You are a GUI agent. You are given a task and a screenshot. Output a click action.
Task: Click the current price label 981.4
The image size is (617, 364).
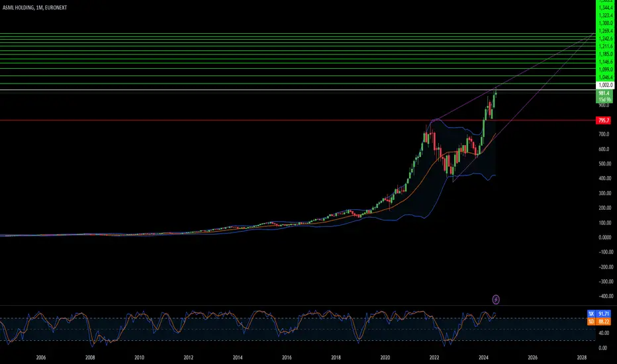(604, 93)
